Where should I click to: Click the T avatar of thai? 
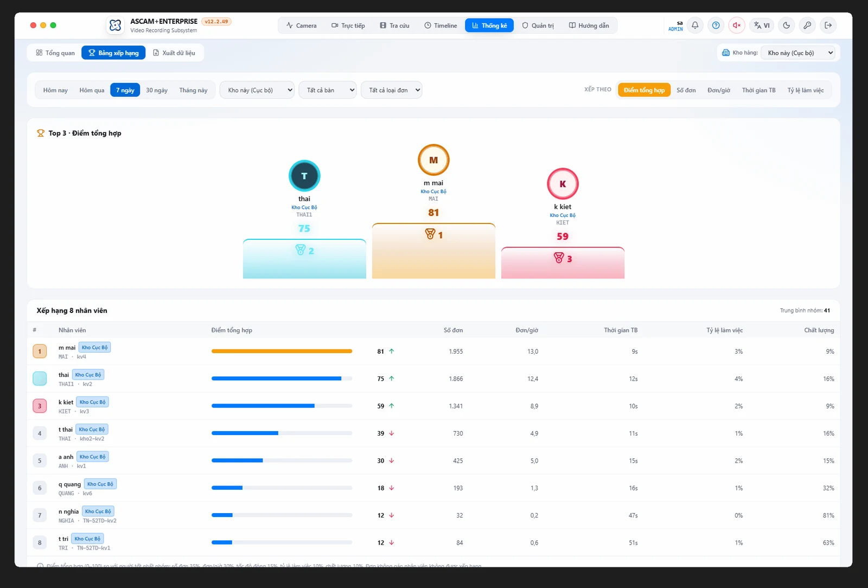304,176
